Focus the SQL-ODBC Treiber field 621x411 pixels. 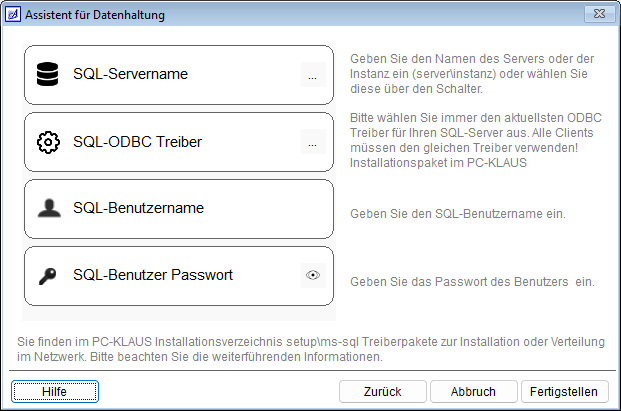click(x=180, y=142)
